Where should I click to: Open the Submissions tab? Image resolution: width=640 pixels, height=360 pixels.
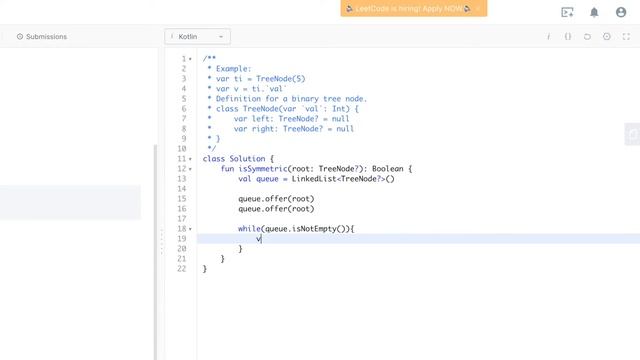click(42, 37)
